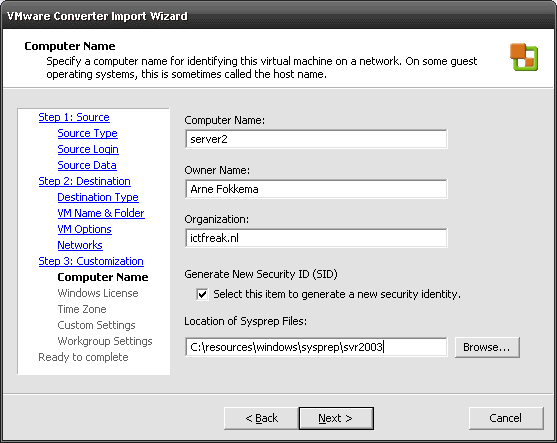
Task: Click the Custom Settings step label
Action: tap(97, 325)
